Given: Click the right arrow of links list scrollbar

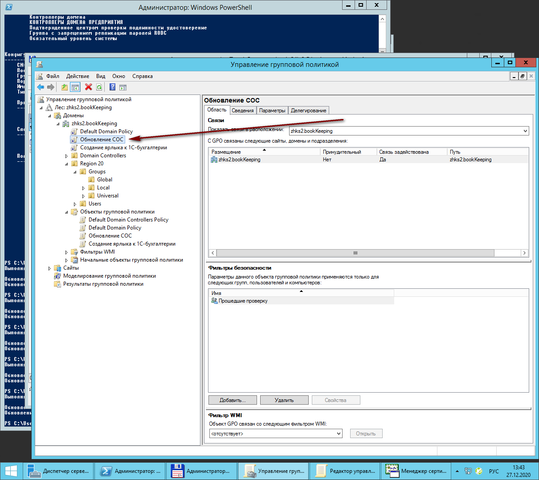Looking at the screenshot, I should (525, 253).
